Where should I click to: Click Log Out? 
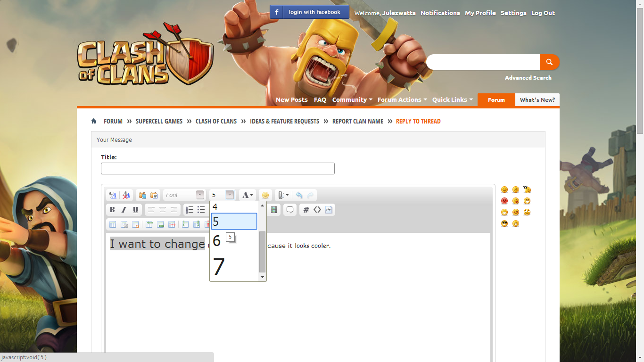[x=543, y=13]
